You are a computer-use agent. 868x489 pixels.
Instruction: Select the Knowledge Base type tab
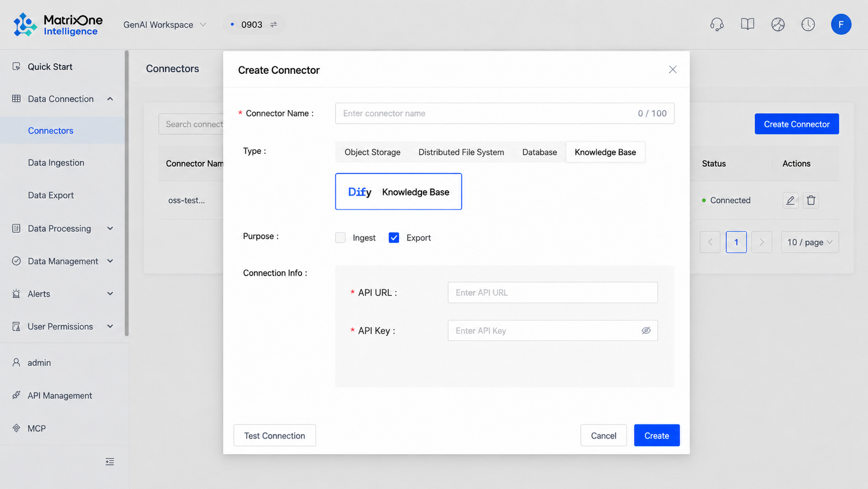pos(605,152)
